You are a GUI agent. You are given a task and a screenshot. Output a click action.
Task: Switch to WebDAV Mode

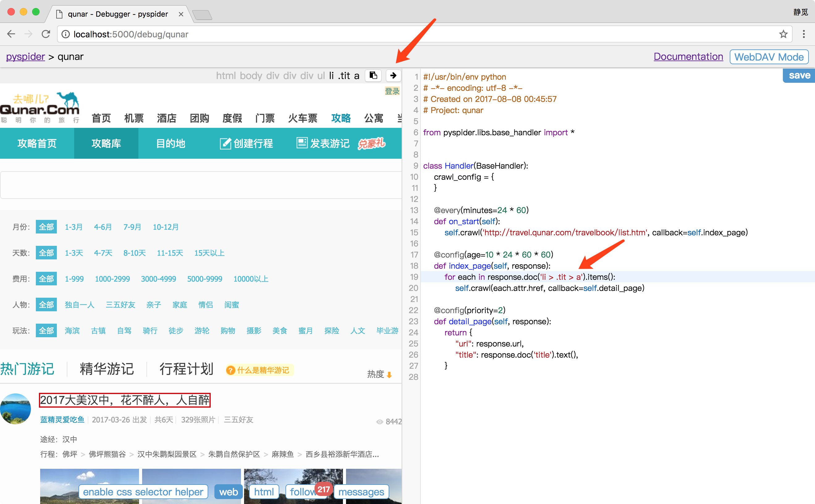click(769, 57)
